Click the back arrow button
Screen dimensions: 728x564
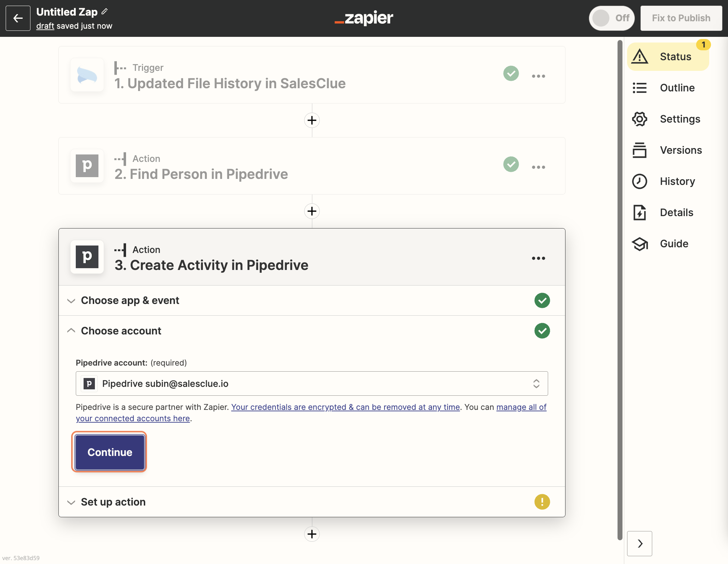(18, 18)
